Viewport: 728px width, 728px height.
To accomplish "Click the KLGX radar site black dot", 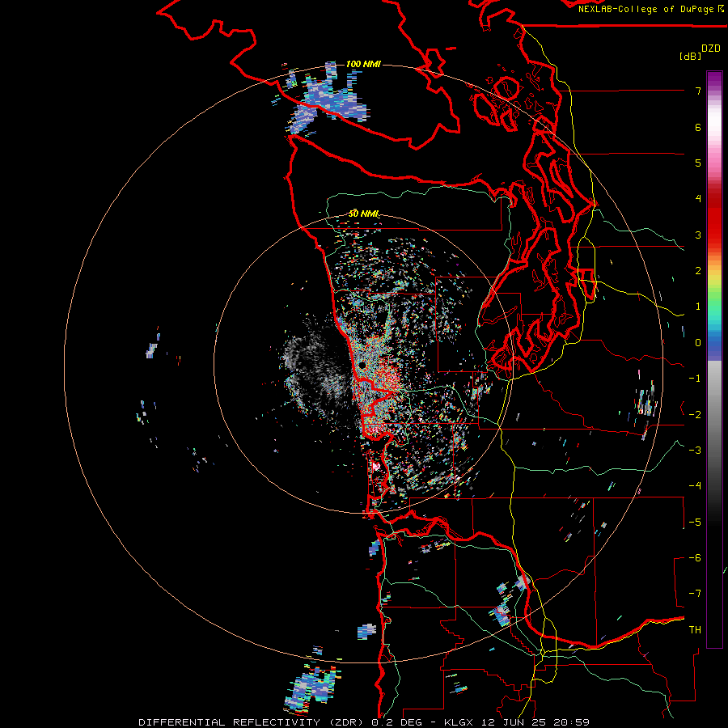I will (x=362, y=366).
